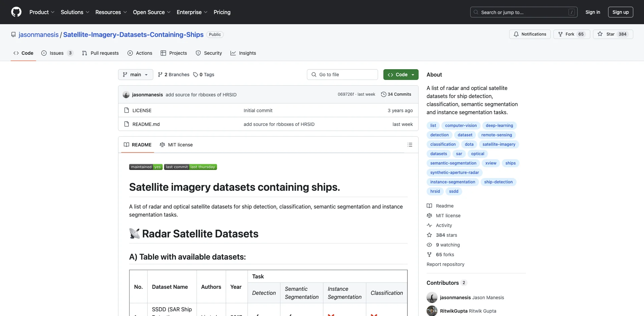This screenshot has height=316, width=644.
Task: Click the README.md file icon
Action: [126, 124]
